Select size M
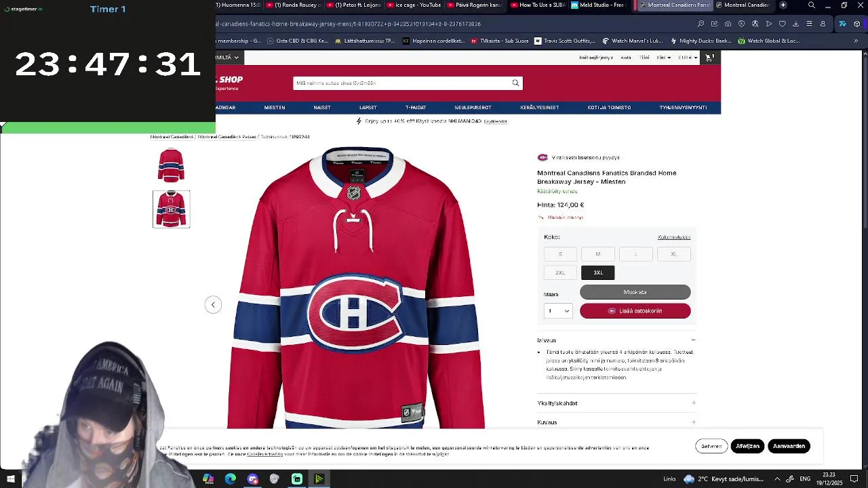The width and height of the screenshot is (868, 488). point(598,254)
